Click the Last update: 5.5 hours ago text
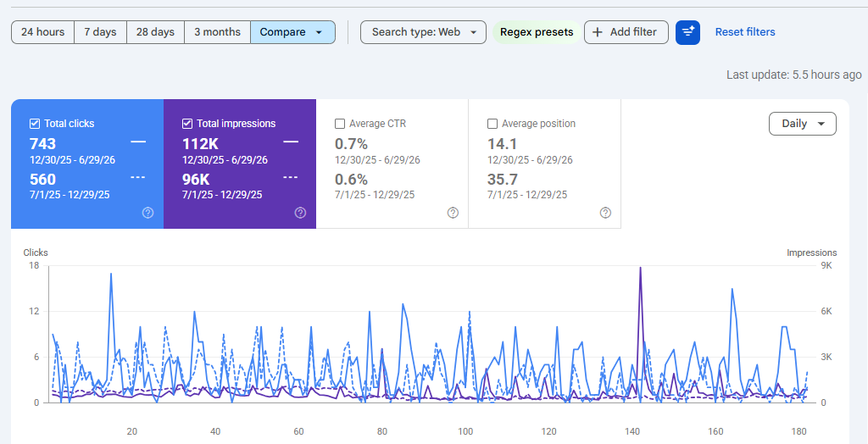 [x=793, y=75]
